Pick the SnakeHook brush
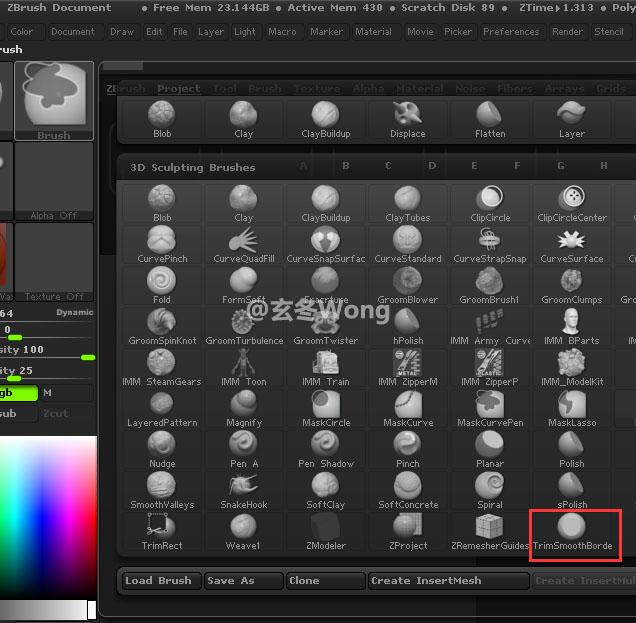The height and width of the screenshot is (623, 636). click(244, 491)
